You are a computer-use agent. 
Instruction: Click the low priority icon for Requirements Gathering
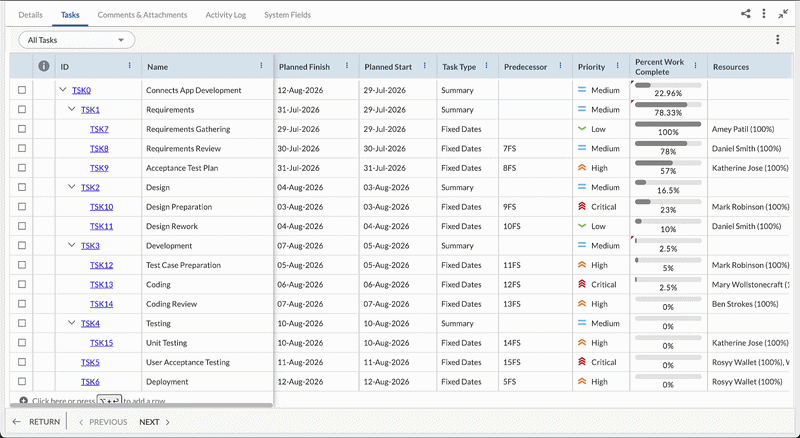coord(582,129)
